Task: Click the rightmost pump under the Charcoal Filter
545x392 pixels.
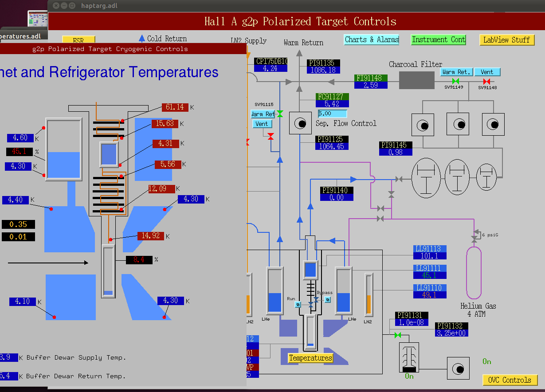Action: [x=493, y=124]
